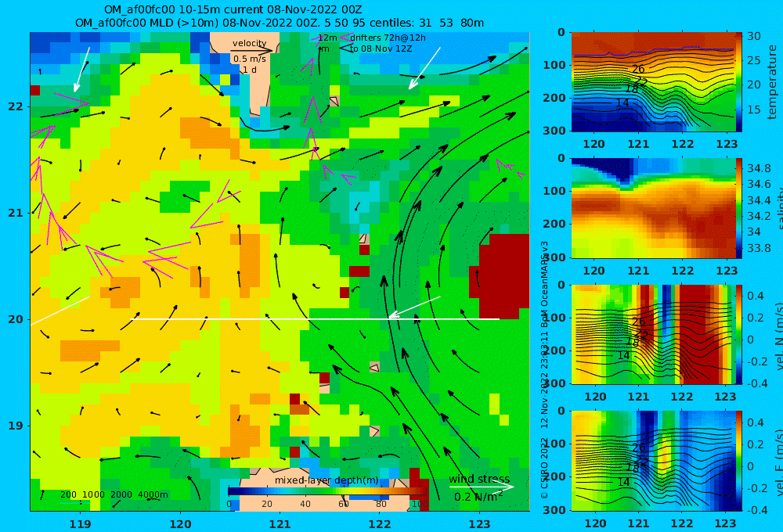783x532 pixels.
Task: Click the '30' tick on the temperature colorbar
Action: tap(753, 36)
